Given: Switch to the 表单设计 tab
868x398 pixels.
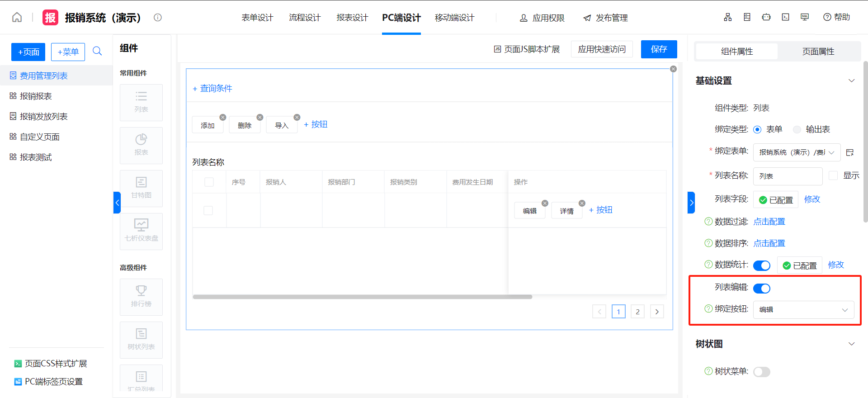Looking at the screenshot, I should [257, 18].
